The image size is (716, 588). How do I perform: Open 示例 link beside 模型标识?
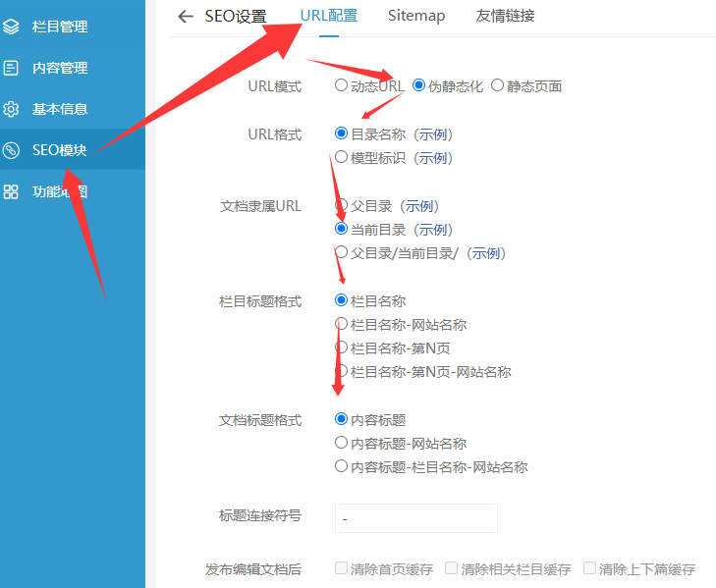click(433, 158)
